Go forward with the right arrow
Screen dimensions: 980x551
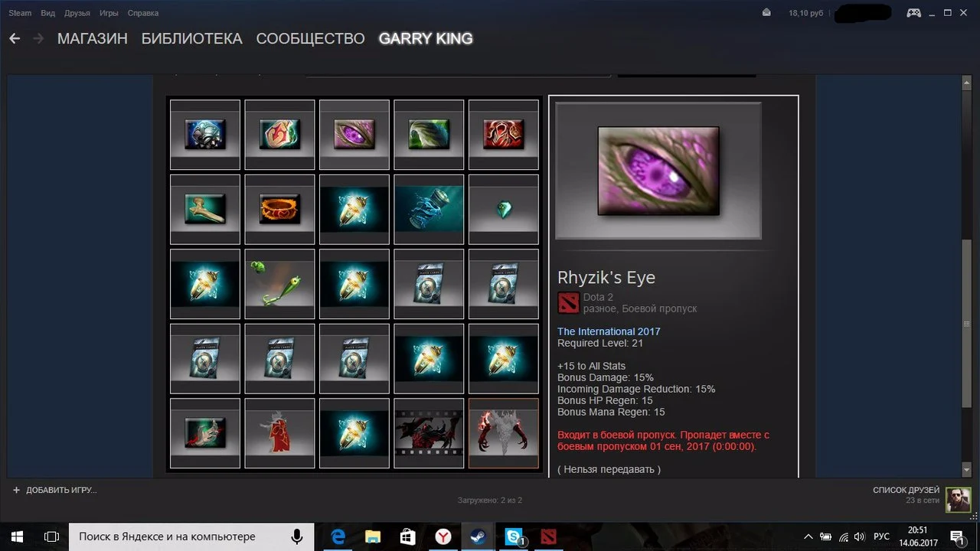click(x=38, y=38)
